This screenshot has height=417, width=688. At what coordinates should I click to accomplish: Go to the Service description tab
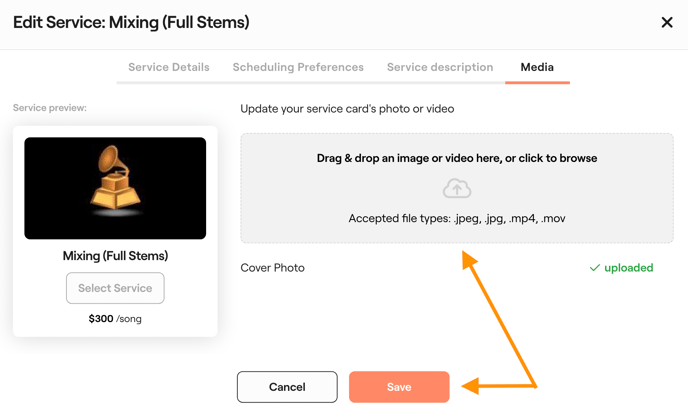tap(440, 67)
